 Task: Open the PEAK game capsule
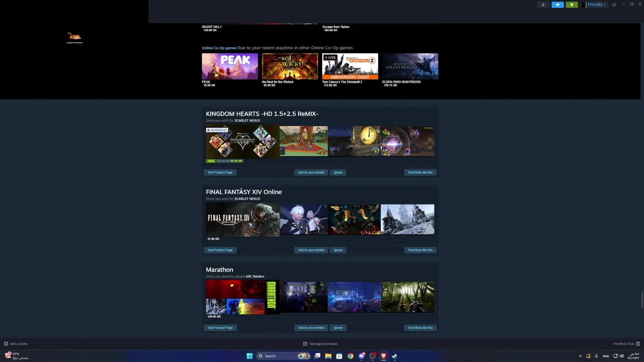click(x=229, y=66)
